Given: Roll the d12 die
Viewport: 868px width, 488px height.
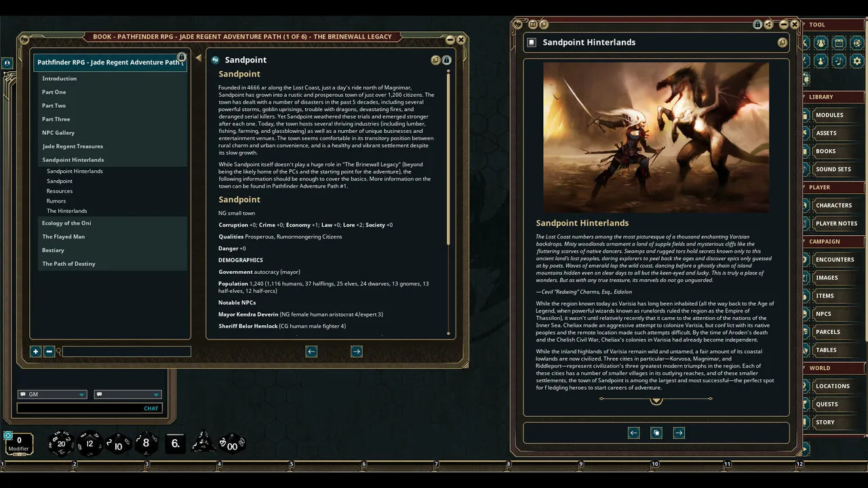Looking at the screenshot, I should tap(90, 443).
